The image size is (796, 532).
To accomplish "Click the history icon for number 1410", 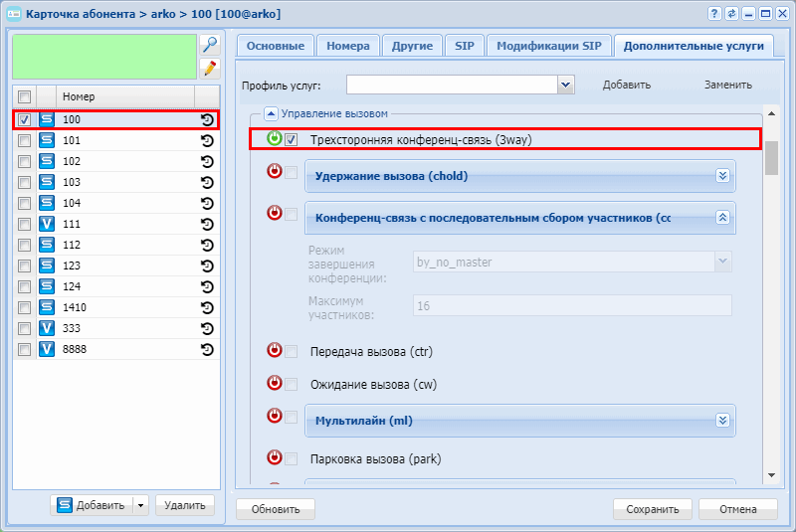I will (207, 307).
